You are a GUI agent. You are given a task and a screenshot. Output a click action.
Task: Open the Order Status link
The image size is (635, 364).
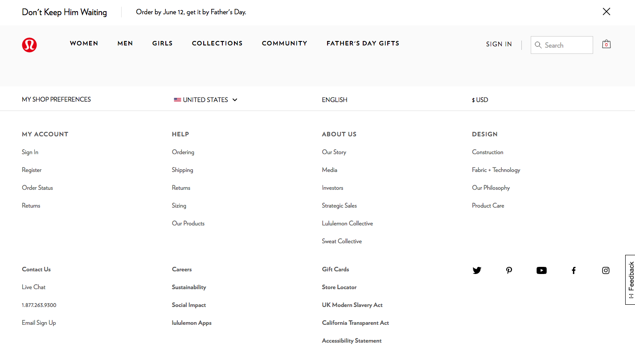(x=37, y=188)
